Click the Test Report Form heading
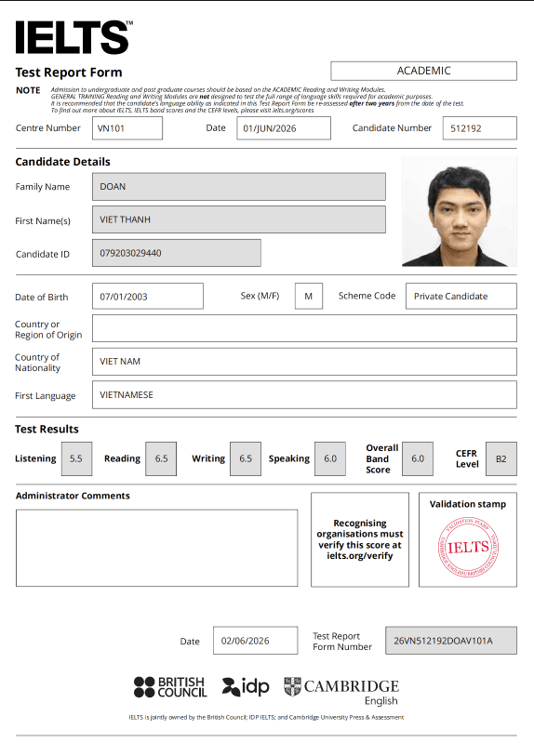Image resolution: width=534 pixels, height=756 pixels. pyautogui.click(x=69, y=73)
